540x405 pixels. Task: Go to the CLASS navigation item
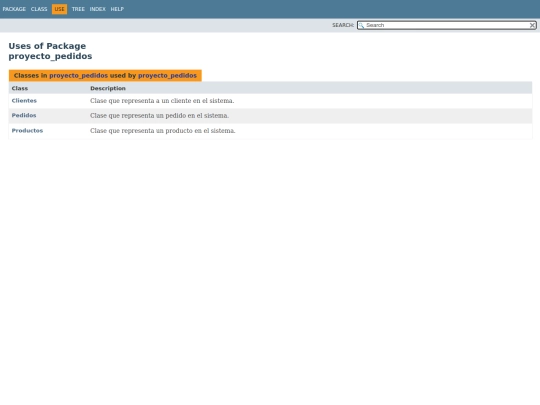point(39,9)
